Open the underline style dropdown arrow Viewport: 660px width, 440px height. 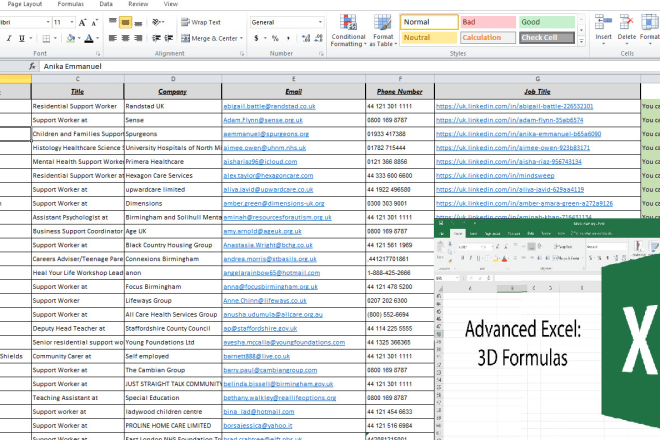[x=30, y=38]
